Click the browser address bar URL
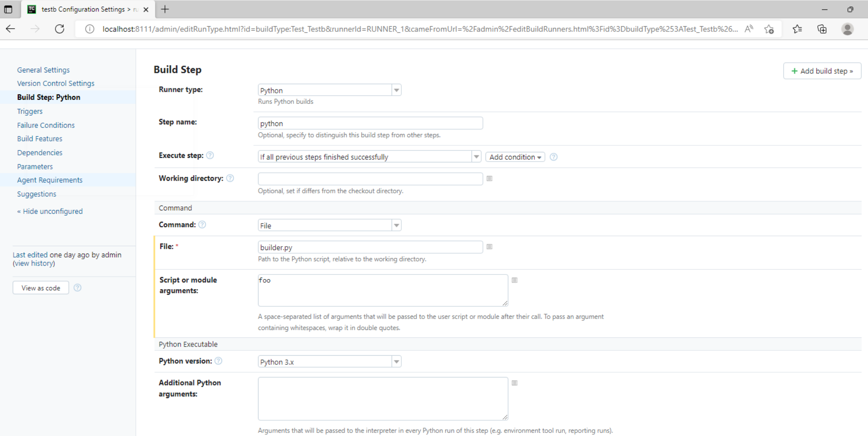 (x=420, y=29)
